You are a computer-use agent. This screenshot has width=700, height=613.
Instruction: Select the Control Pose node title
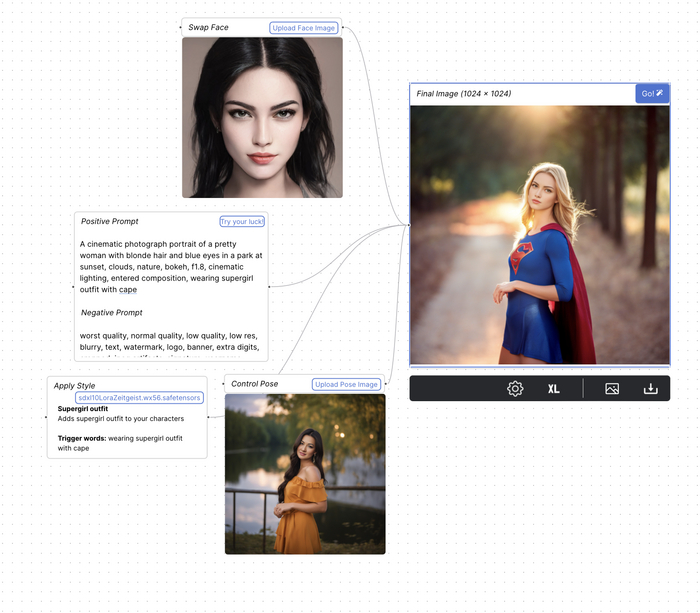click(x=255, y=384)
